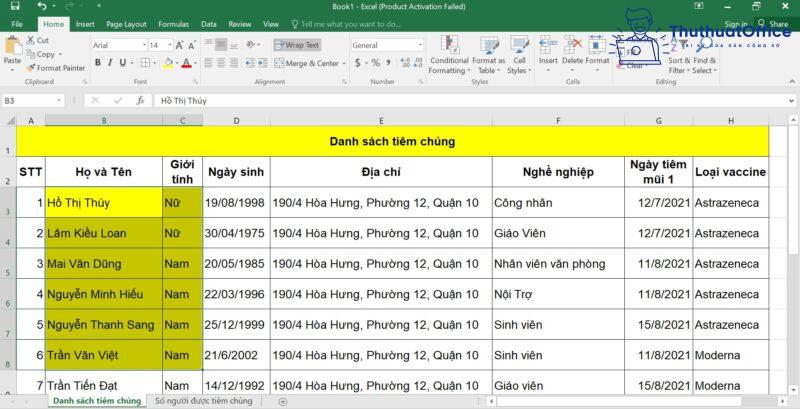This screenshot has height=409, width=800.
Task: Apply comma style
Action: [389, 63]
